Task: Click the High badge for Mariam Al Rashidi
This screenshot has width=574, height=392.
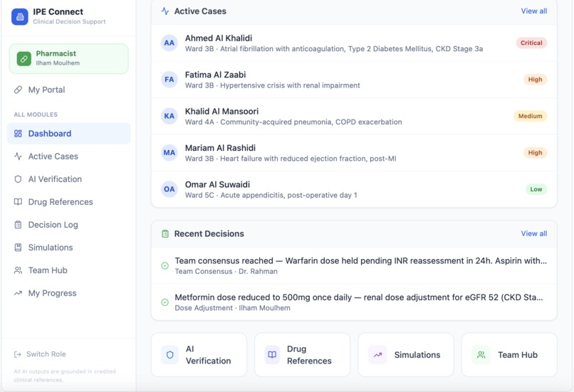Action: click(x=535, y=152)
